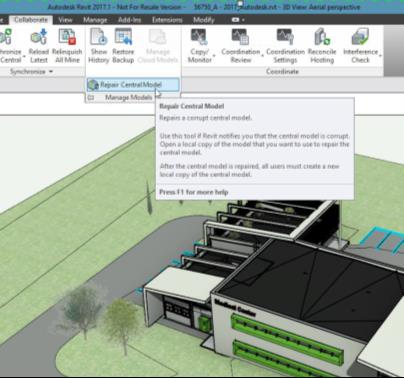Open Show History tool
The image size is (404, 378).
[99, 45]
